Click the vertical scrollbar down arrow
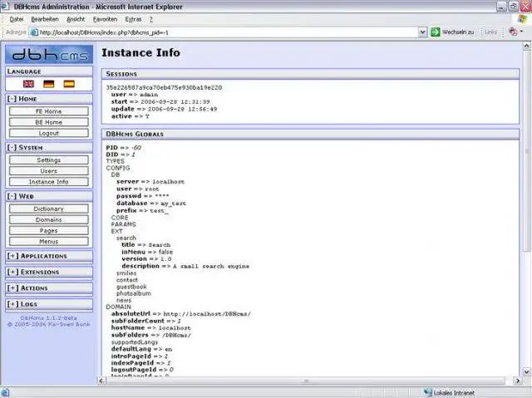 tap(526, 372)
